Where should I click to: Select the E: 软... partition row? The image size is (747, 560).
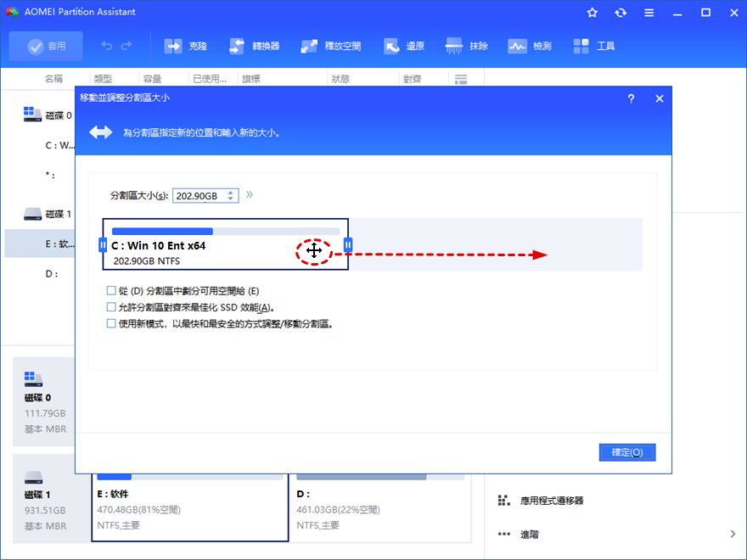pyautogui.click(x=40, y=244)
